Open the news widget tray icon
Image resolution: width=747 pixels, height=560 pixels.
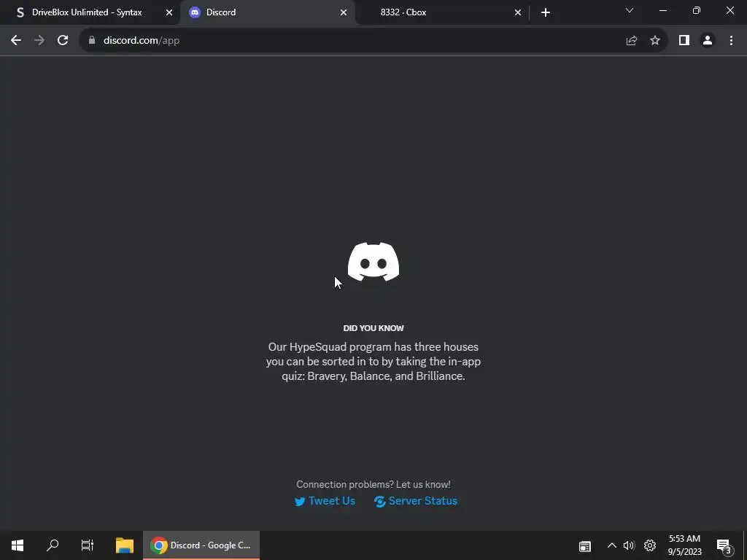pos(585,546)
